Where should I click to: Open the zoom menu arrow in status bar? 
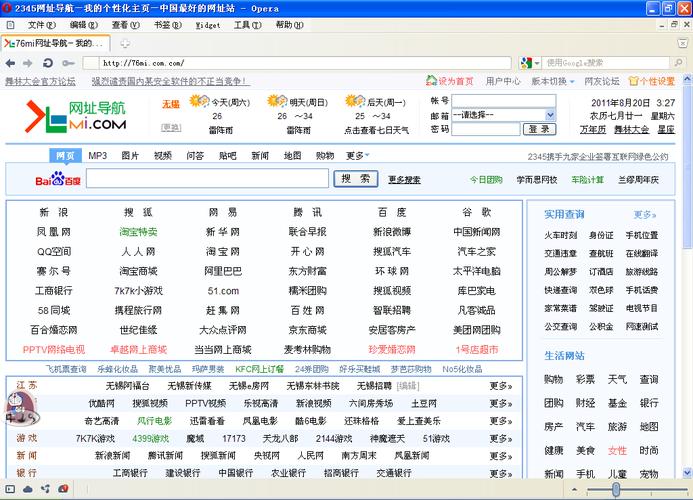pyautogui.click(x=574, y=489)
